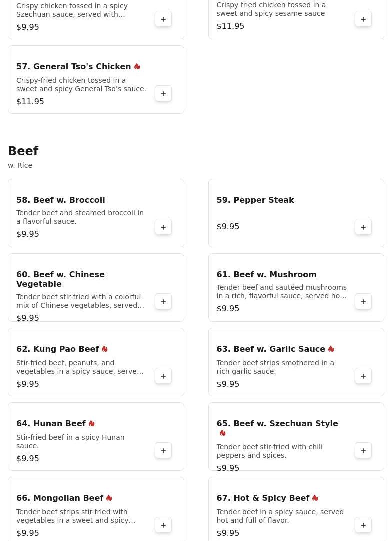This screenshot has width=392, height=541.
Task: Add General Tso's Chicken to cart
Action: click(x=163, y=94)
